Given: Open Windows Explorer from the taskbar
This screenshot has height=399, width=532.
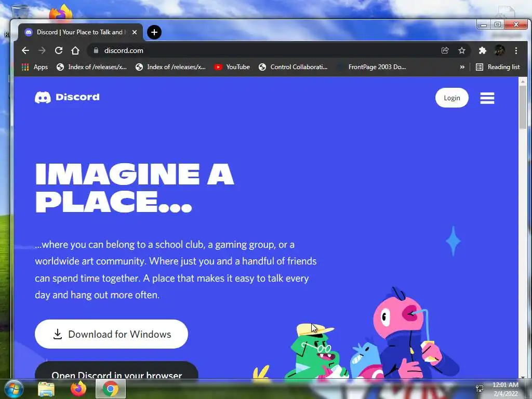Looking at the screenshot, I should point(46,389).
